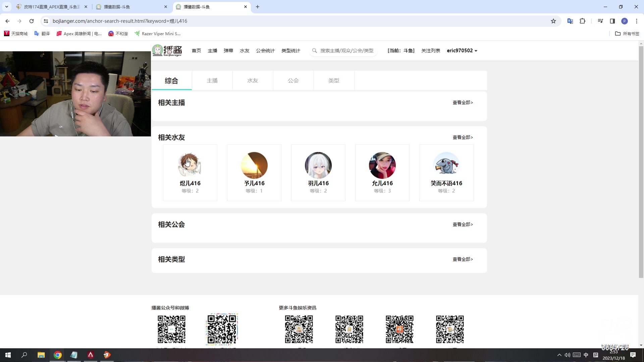The width and height of the screenshot is (644, 362).
Task: Open the tab search dropdown arrow
Action: click(x=6, y=7)
